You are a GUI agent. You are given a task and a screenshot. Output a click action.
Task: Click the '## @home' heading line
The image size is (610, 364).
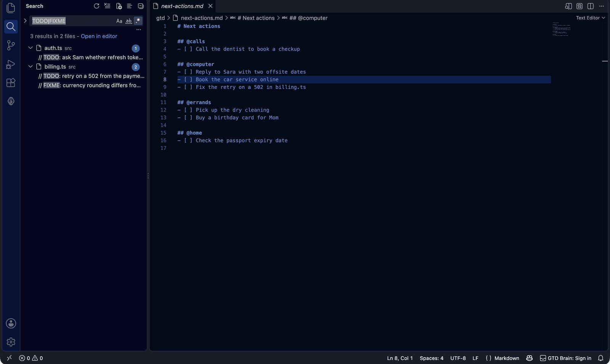[x=189, y=133]
